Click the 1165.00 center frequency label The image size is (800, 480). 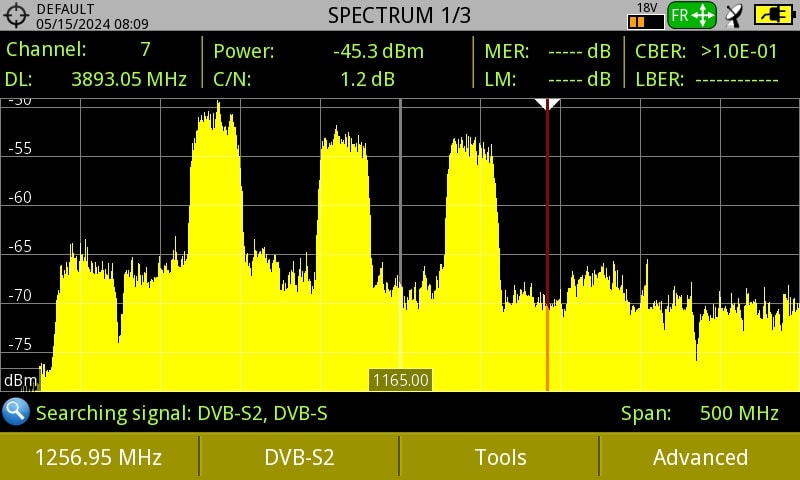click(401, 380)
